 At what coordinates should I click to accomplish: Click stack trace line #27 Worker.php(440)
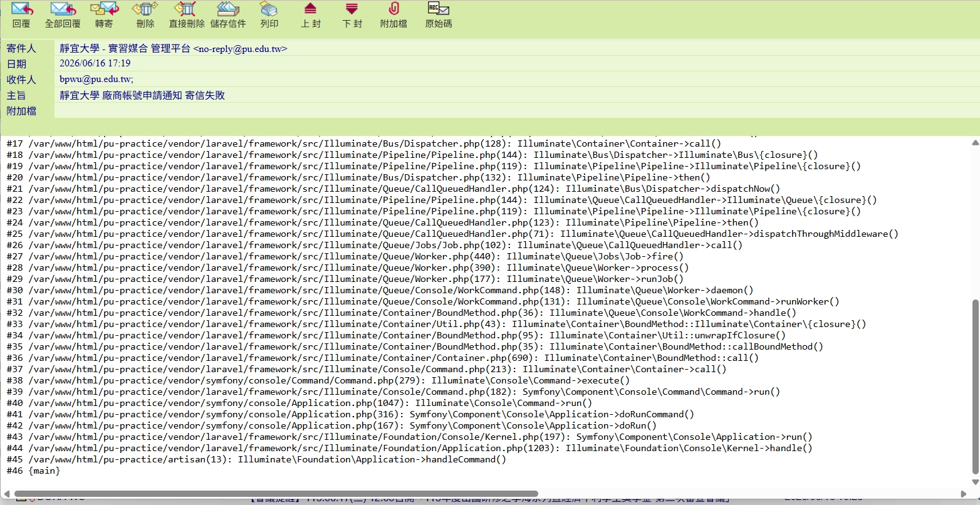coord(345,256)
